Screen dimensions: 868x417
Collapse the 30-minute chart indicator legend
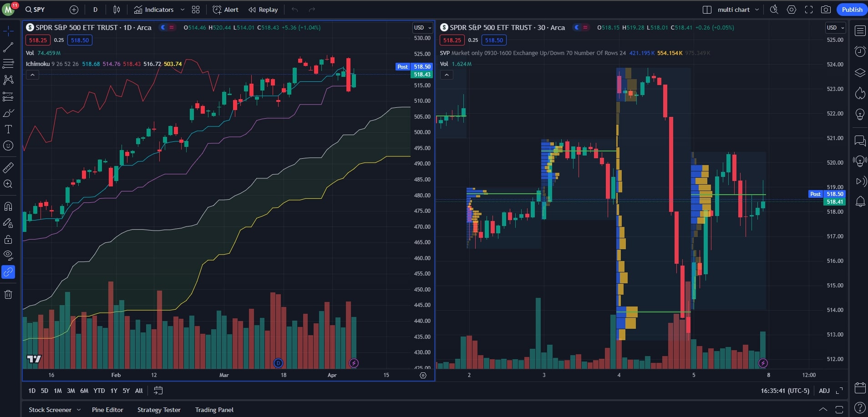tap(447, 75)
